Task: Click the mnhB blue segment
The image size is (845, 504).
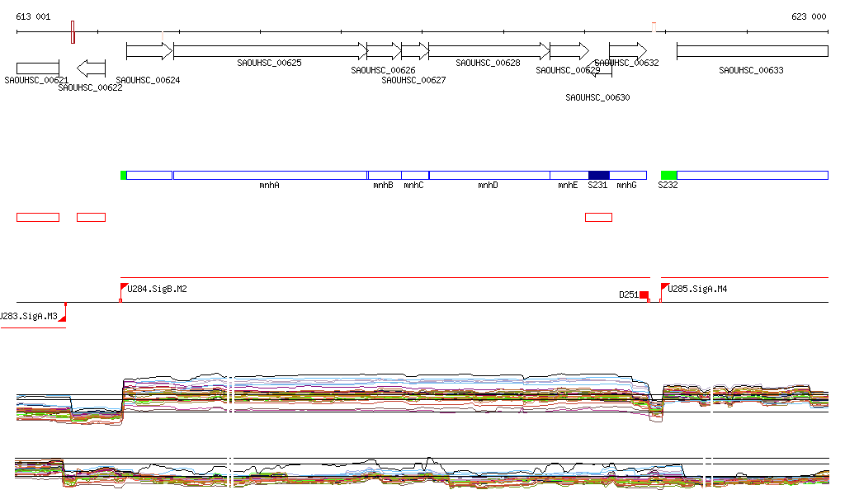Action: (x=385, y=175)
